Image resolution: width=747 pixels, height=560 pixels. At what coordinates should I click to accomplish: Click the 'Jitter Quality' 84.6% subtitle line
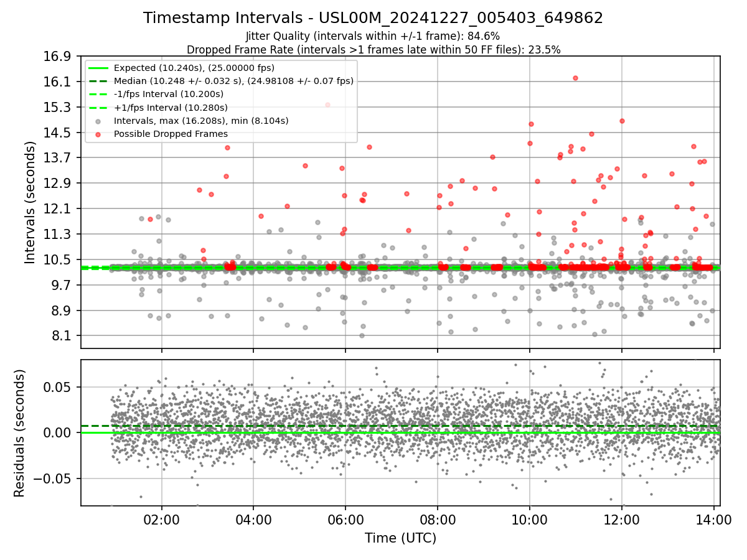pos(373,36)
